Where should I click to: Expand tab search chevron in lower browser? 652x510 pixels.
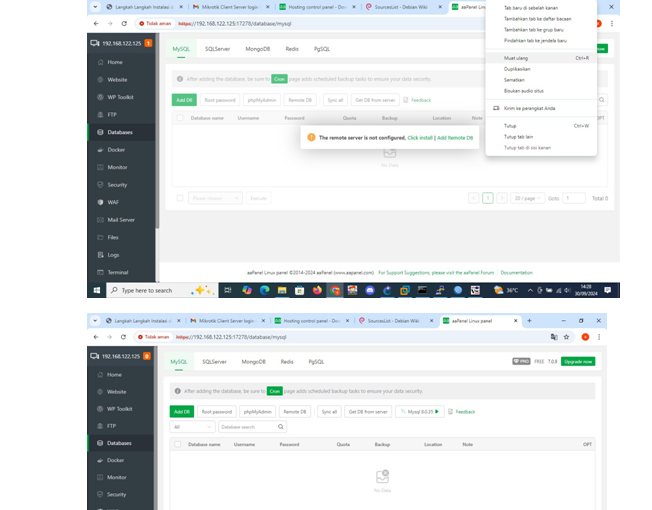95,320
